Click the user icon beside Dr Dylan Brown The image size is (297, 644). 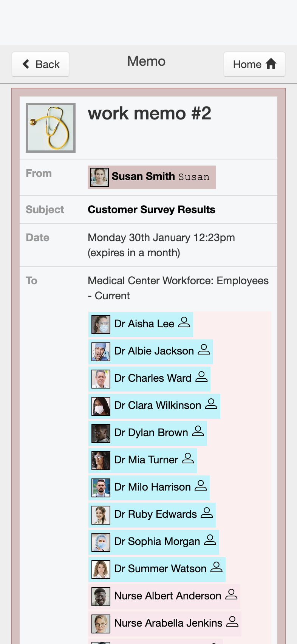coord(198,431)
